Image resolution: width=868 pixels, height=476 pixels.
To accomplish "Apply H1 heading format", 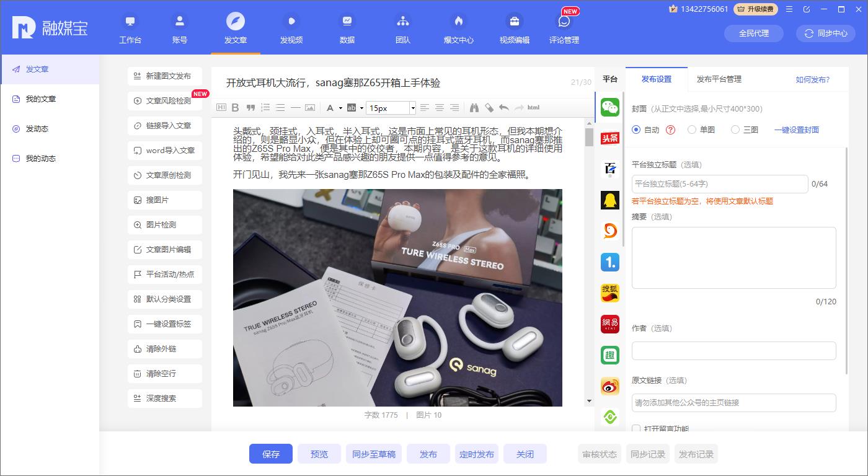I will (x=221, y=108).
